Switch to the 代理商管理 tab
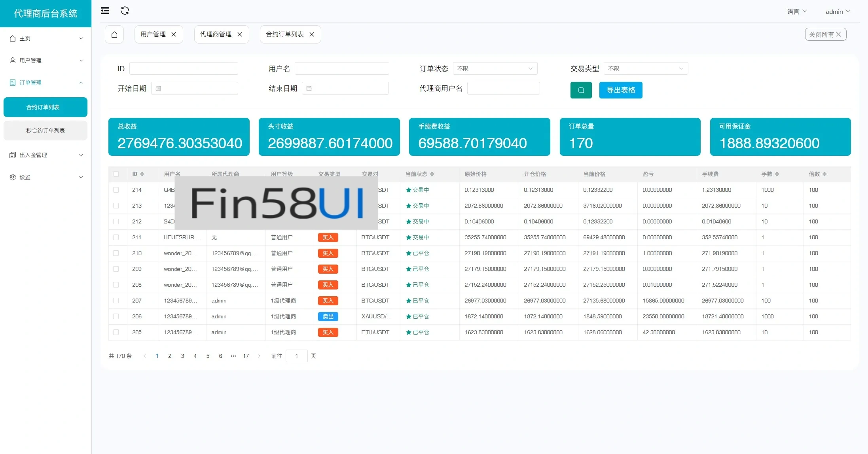The image size is (868, 454). coord(216,34)
